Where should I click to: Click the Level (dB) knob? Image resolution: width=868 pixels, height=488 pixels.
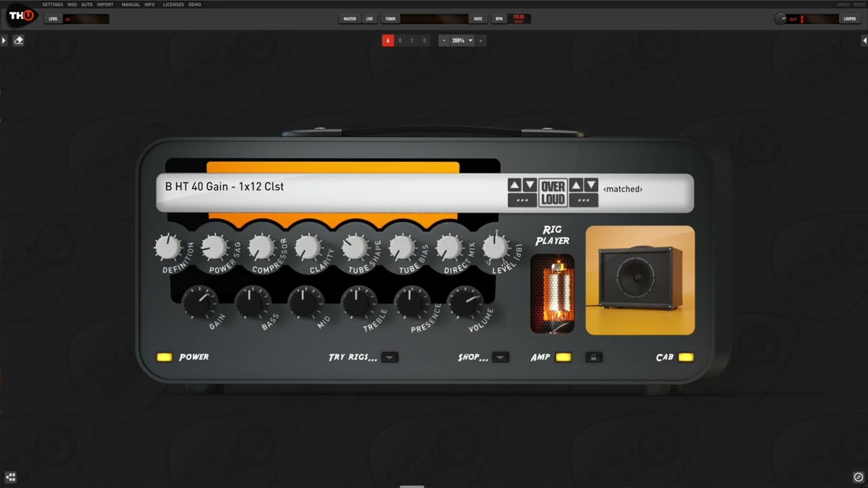pyautogui.click(x=495, y=248)
